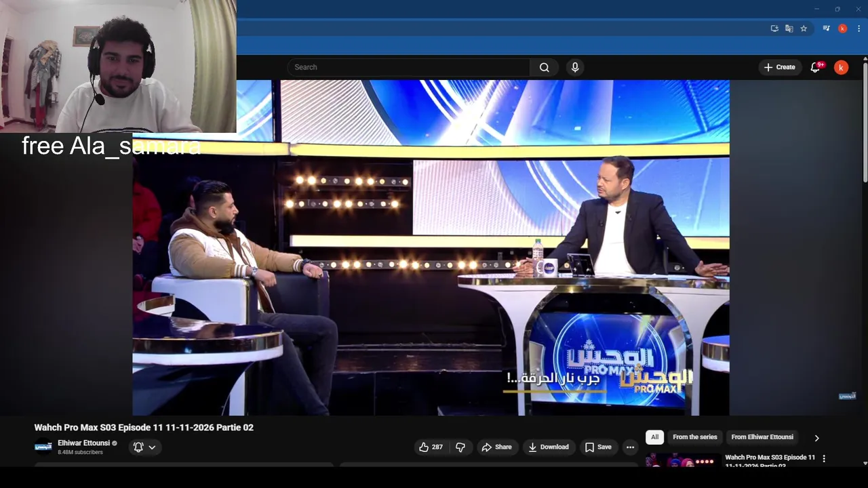Click the video player to pause playback
This screenshot has height=488, width=868.
point(431,247)
